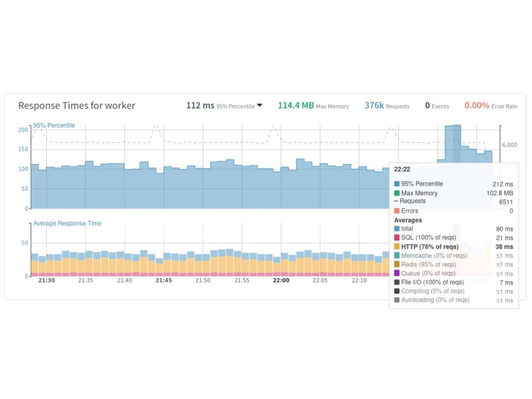Click the 22:10 time axis label
The image size is (532, 399).
359,281
